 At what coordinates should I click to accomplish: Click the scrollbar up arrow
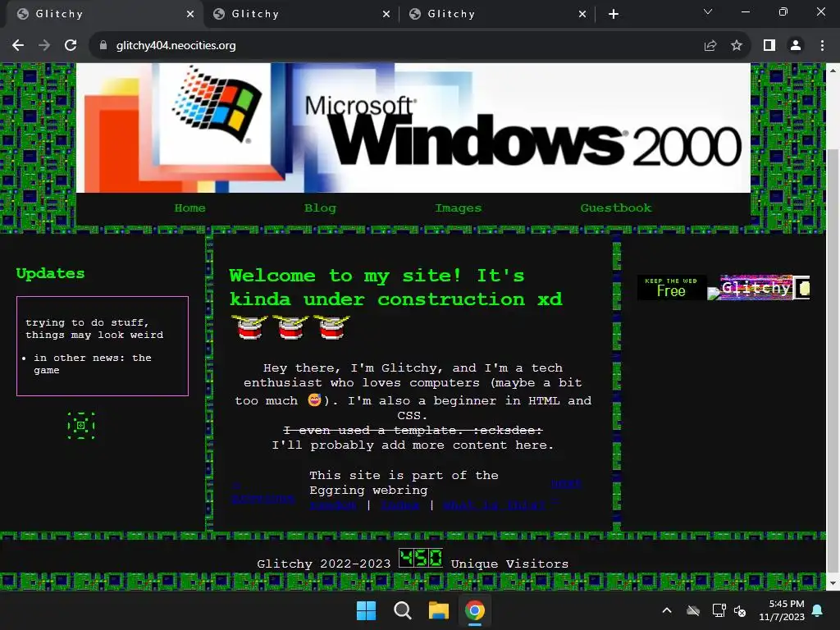(x=833, y=71)
